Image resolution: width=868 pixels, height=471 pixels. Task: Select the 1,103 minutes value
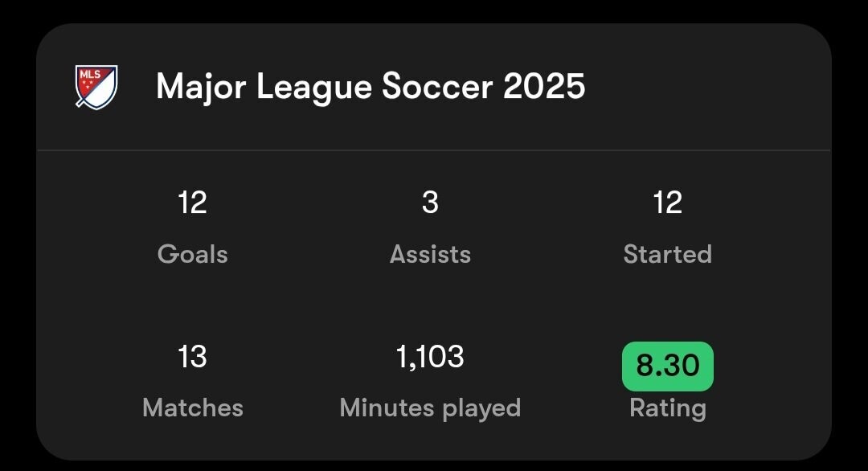[x=430, y=356]
